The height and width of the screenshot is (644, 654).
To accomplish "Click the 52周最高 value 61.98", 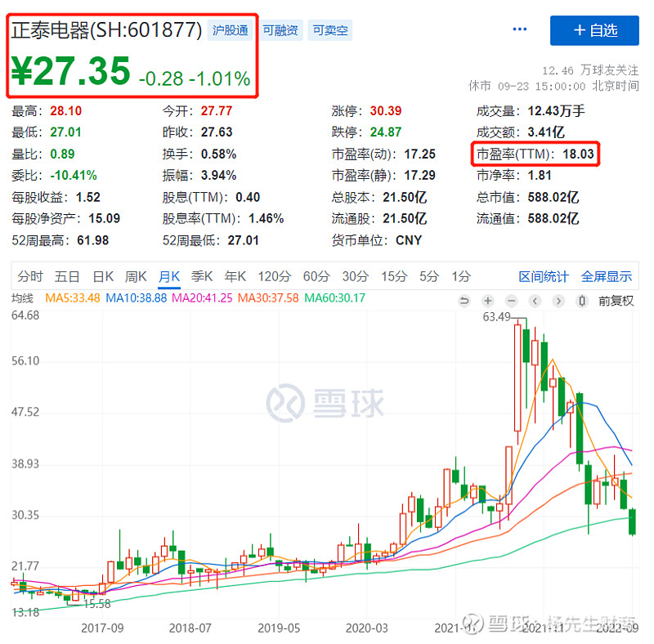I will 92,240.
